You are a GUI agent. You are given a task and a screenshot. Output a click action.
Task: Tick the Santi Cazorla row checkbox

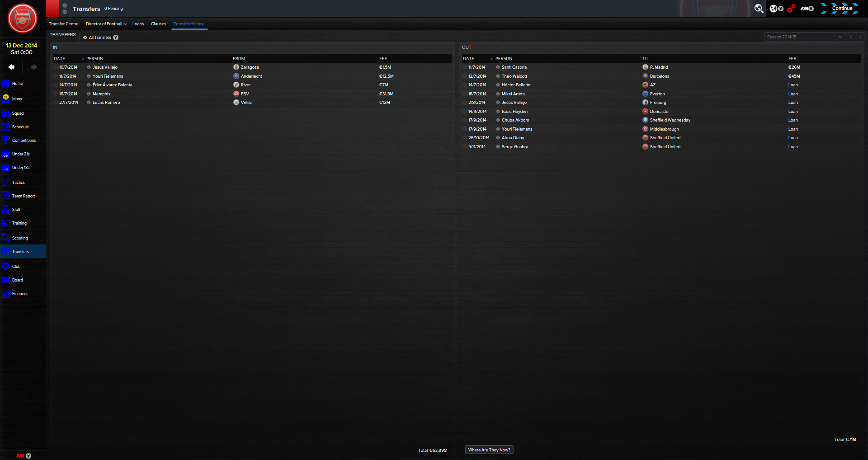pyautogui.click(x=465, y=67)
